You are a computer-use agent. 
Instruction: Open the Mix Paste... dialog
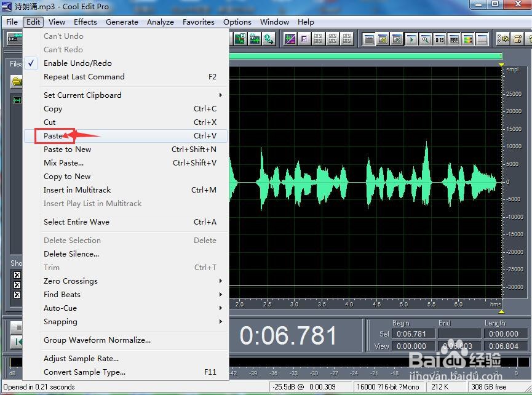coord(125,163)
